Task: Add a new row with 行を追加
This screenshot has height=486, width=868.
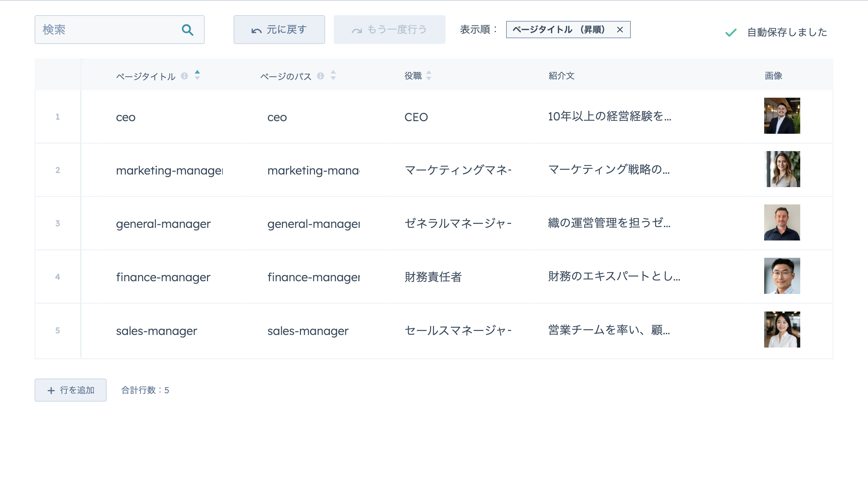Action: pyautogui.click(x=71, y=390)
